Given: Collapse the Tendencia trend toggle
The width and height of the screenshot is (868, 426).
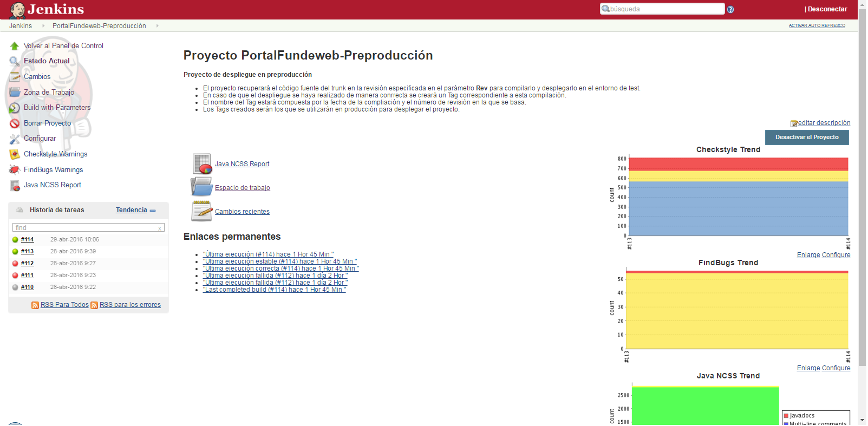Looking at the screenshot, I should pos(153,211).
